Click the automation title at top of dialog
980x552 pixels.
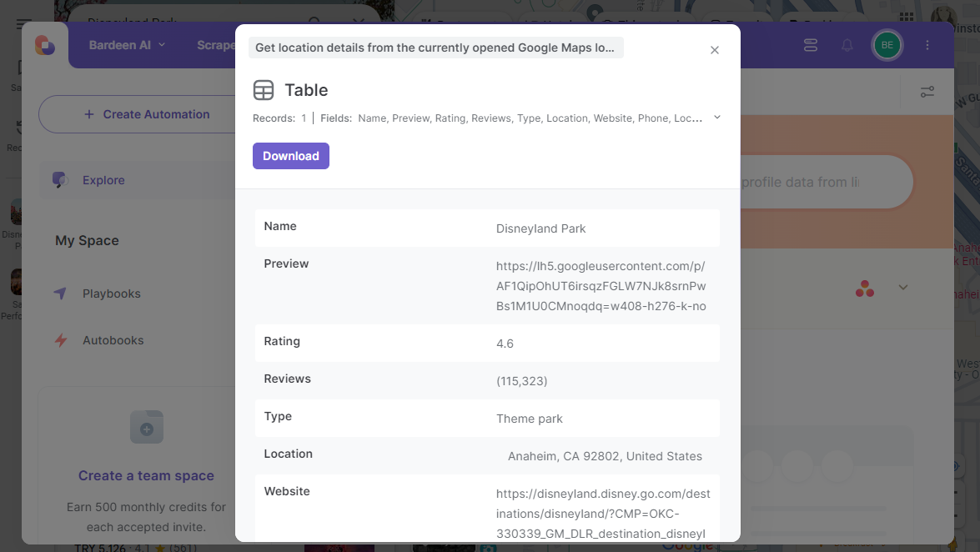pyautogui.click(x=435, y=48)
